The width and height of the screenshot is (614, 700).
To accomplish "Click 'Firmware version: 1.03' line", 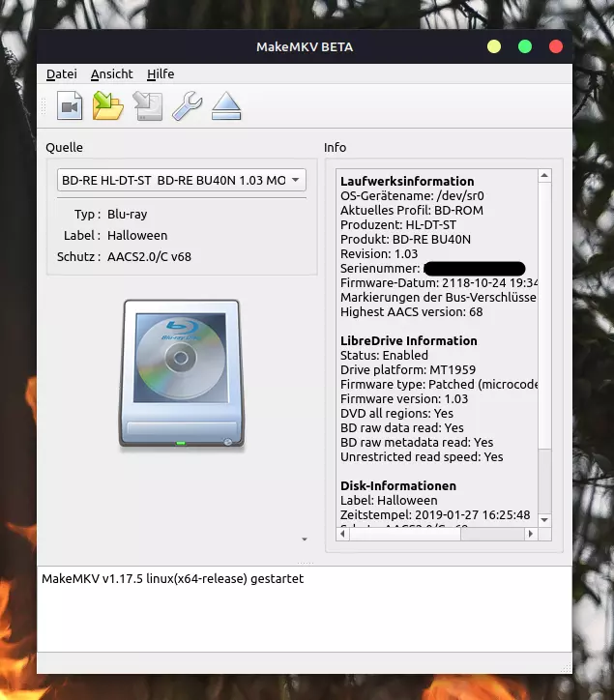I will click(x=404, y=399).
